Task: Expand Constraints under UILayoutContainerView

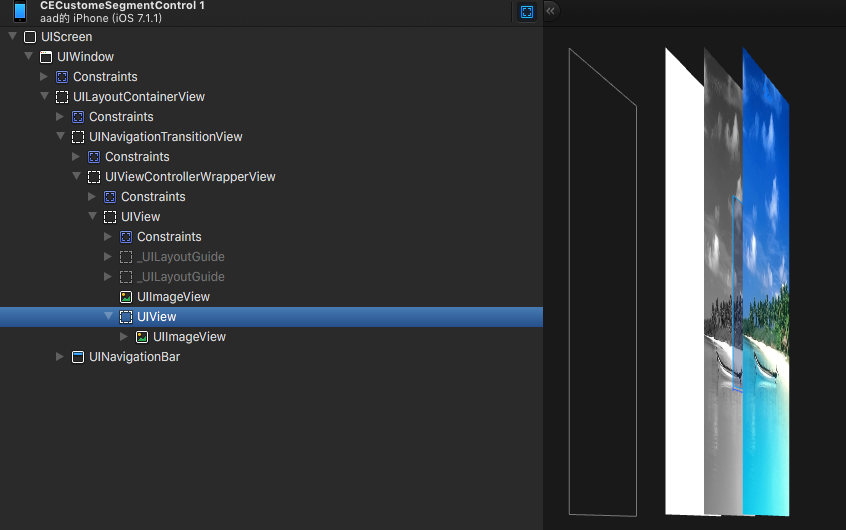Action: tap(60, 117)
